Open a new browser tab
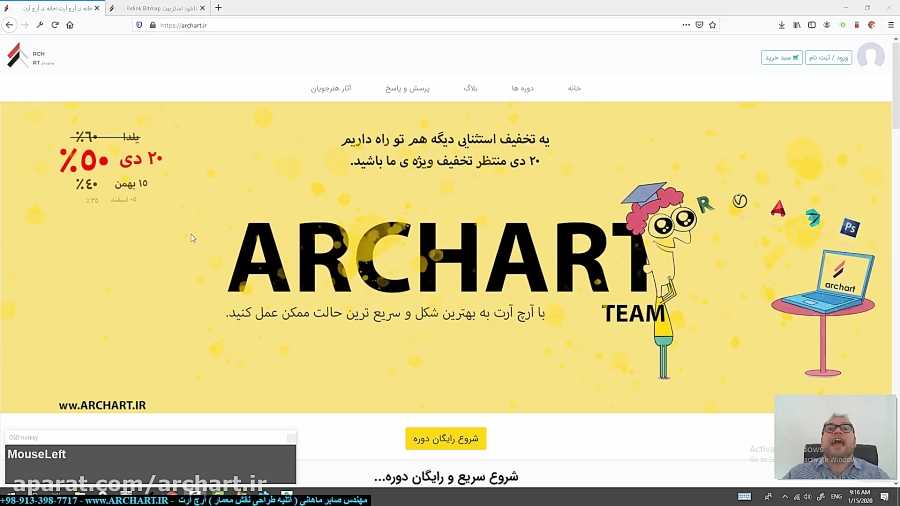 [218, 8]
